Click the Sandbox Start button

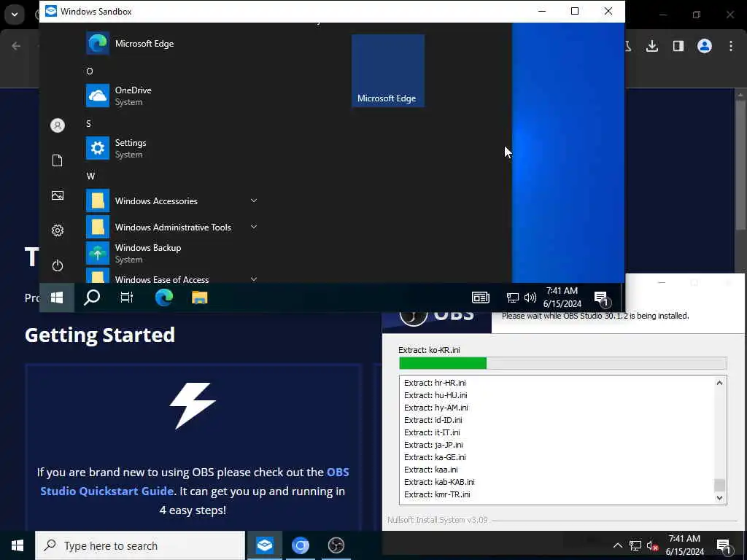(57, 297)
